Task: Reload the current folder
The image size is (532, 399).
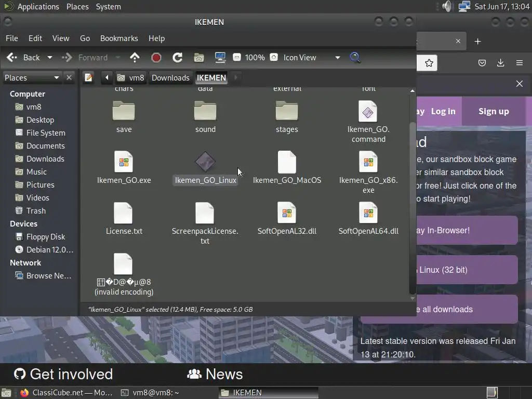Action: point(178,58)
